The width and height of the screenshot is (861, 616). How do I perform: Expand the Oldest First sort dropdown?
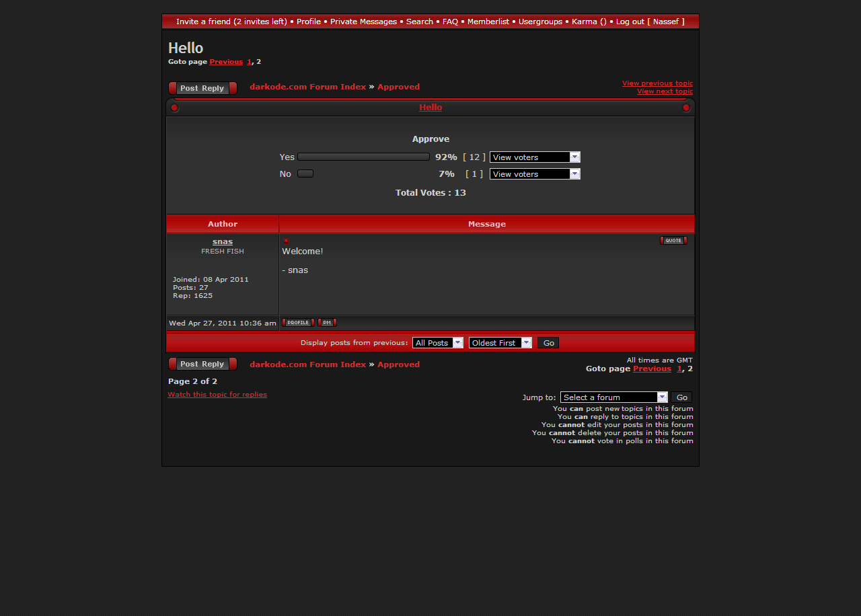[500, 343]
